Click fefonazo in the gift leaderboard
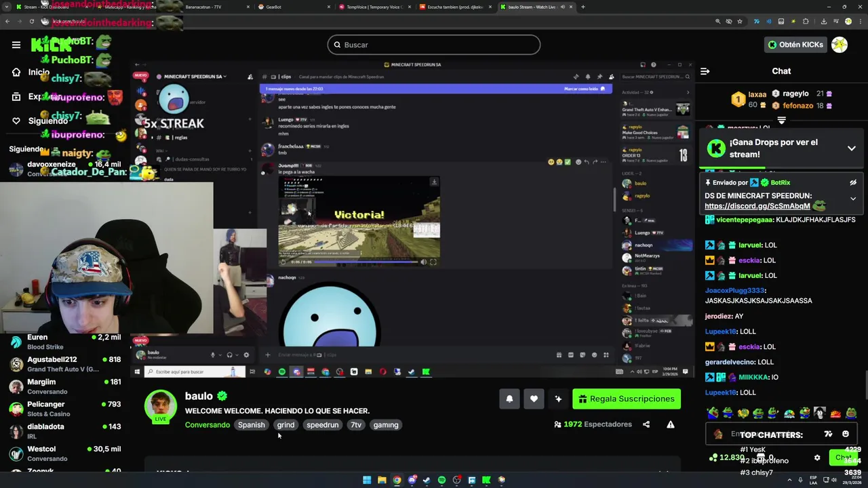Screen dimensions: 868x488 tap(797, 106)
